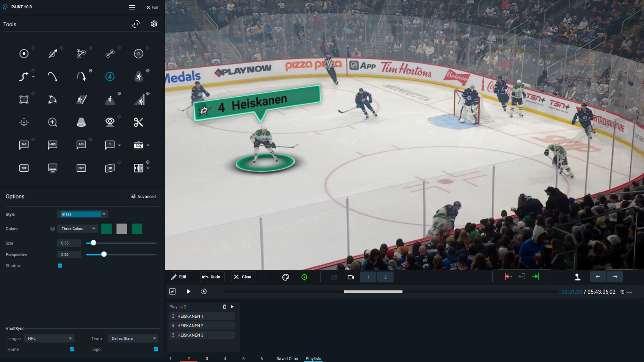This screenshot has height=362, width=644.
Task: Open the Style dropdown set to Glass
Action: pos(83,214)
